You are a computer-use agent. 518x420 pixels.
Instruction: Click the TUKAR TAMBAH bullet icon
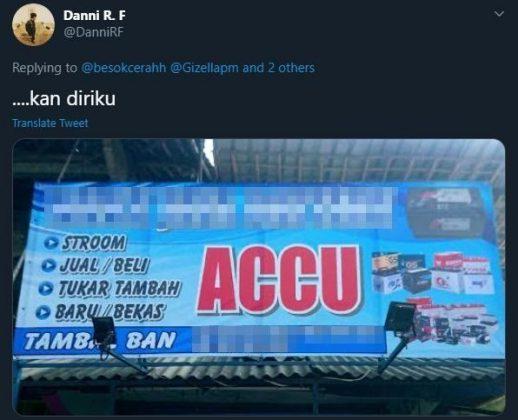click(46, 288)
